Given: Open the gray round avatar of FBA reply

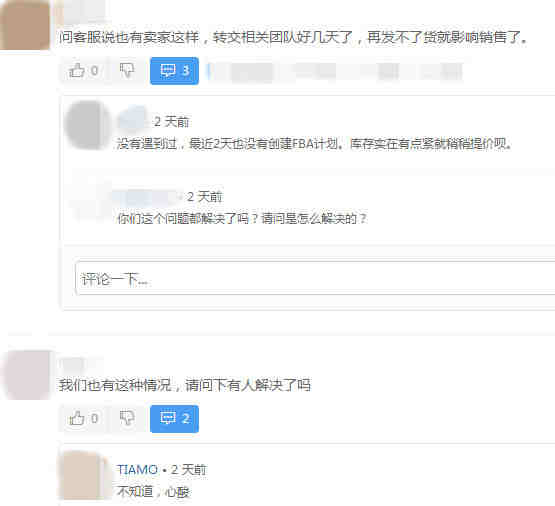Looking at the screenshot, I should (87, 124).
